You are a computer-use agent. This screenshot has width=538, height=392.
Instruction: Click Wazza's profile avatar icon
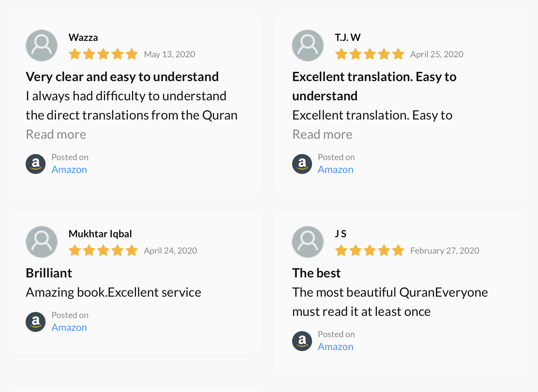point(42,46)
